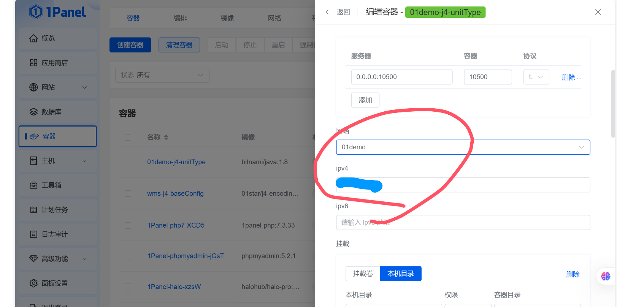Open the 01demo network dropdown

click(x=463, y=147)
